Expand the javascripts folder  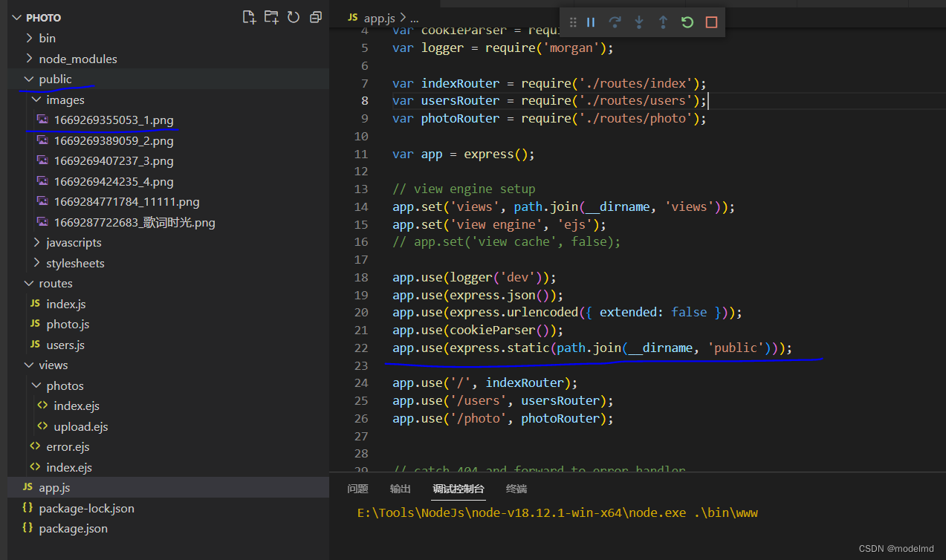[36, 242]
